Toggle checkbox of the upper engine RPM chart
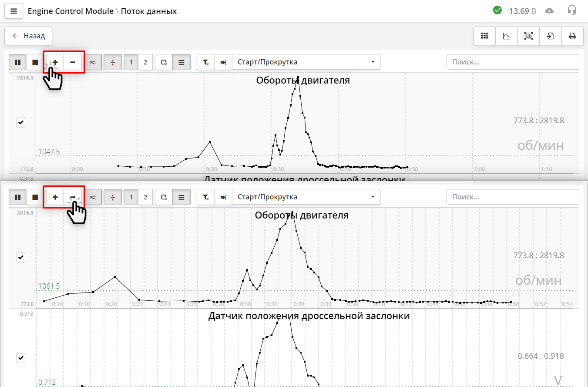The width and height of the screenshot is (588, 387). coord(21,123)
